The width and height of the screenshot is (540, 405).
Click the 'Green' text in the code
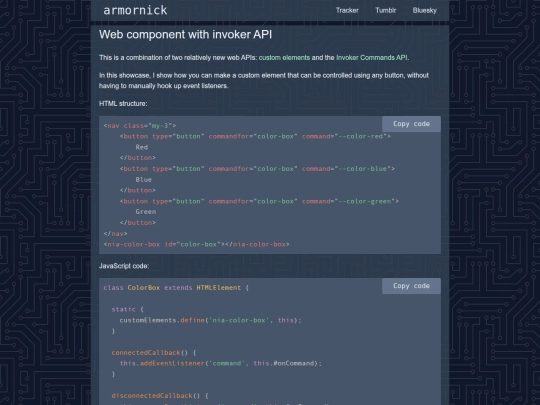(x=146, y=212)
